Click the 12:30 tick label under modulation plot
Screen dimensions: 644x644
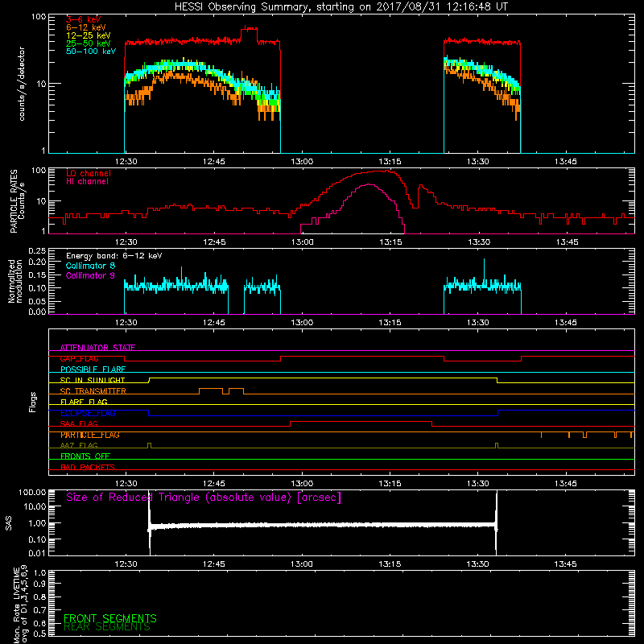coord(126,323)
